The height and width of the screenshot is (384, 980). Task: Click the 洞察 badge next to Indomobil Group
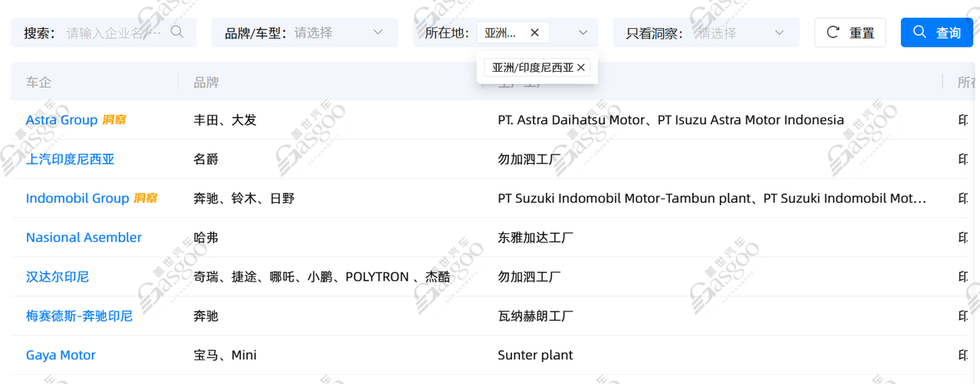click(145, 198)
